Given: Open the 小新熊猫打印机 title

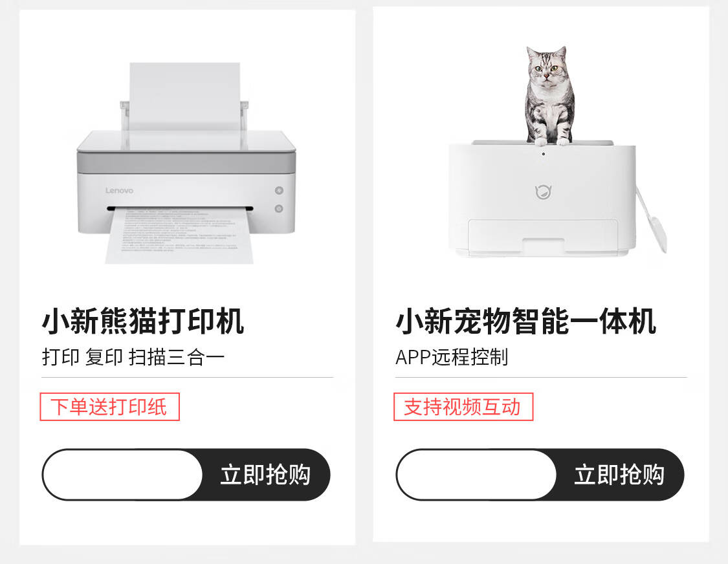Looking at the screenshot, I should (143, 321).
